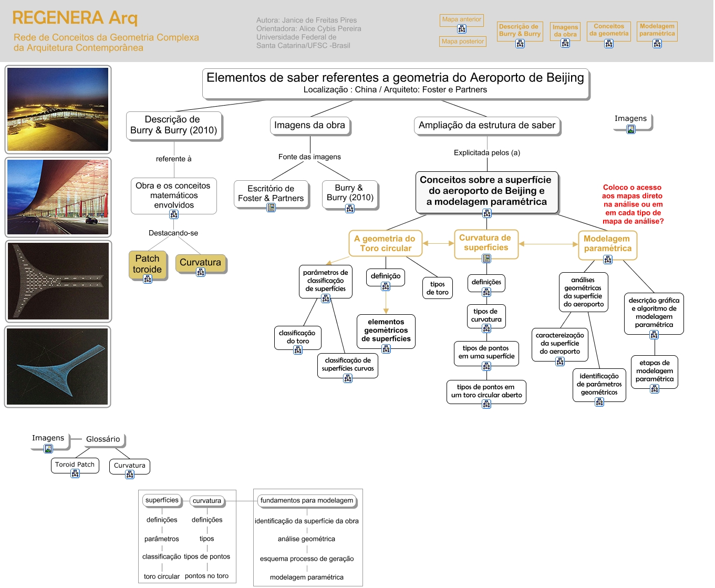Open the map icon under Imagens da obra header link
Image resolution: width=715 pixels, height=588 pixels.
[565, 43]
